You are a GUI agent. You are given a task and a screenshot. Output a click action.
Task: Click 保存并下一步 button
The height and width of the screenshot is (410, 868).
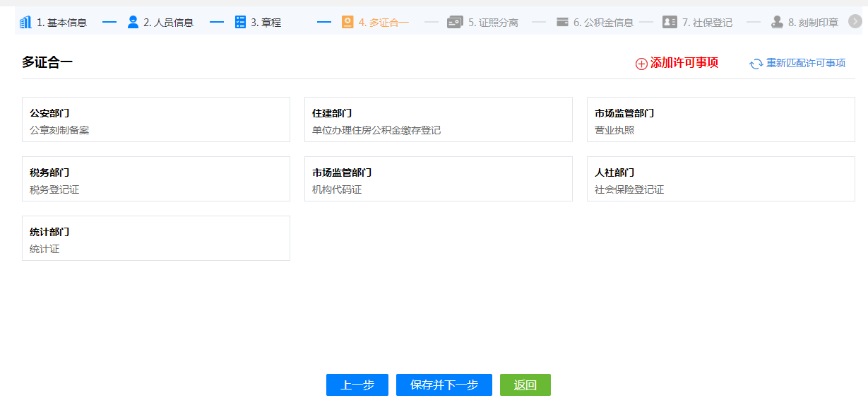point(444,385)
